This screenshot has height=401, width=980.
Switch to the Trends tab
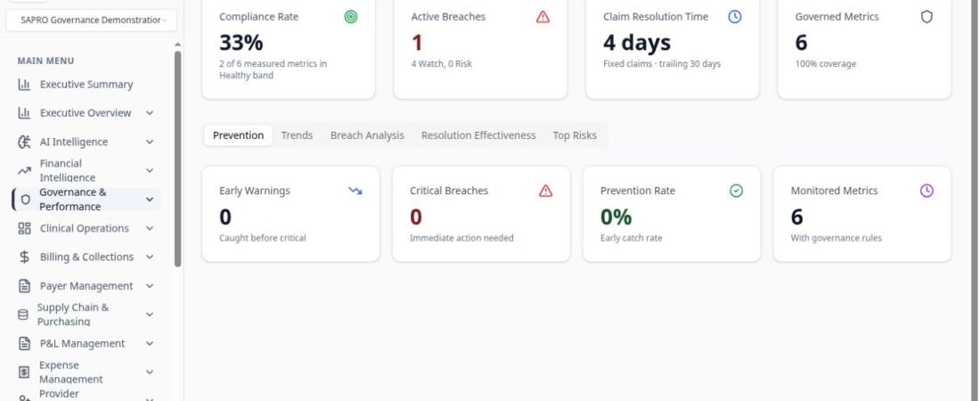pos(297,135)
